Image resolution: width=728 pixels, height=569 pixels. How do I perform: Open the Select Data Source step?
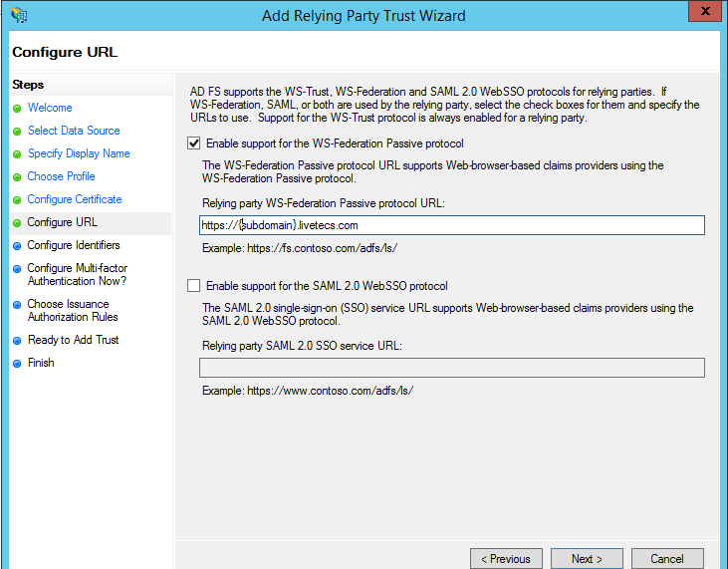click(74, 131)
